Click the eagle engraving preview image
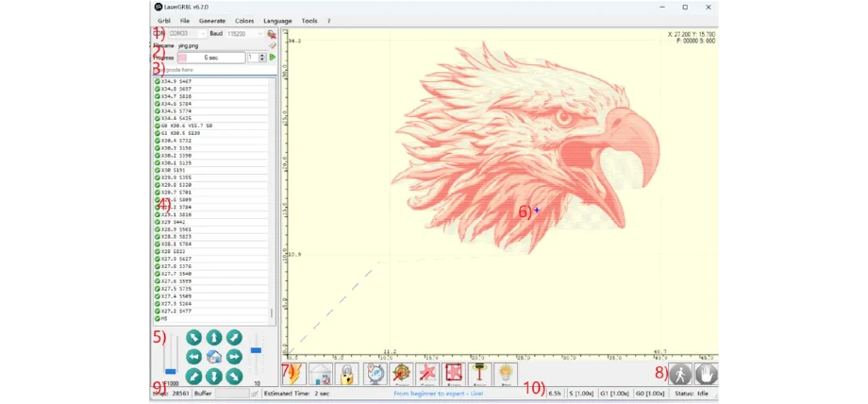This screenshot has height=404, width=868. click(x=525, y=147)
